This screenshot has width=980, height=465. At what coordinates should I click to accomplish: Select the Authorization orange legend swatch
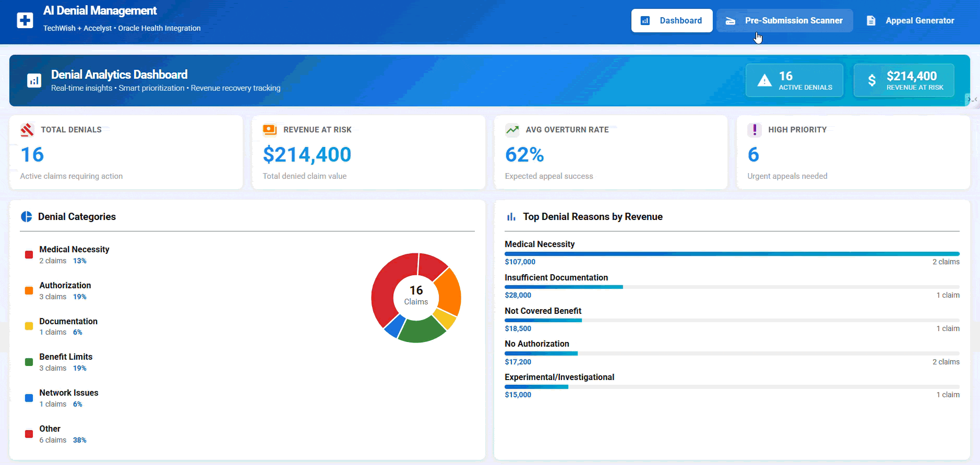(29, 291)
